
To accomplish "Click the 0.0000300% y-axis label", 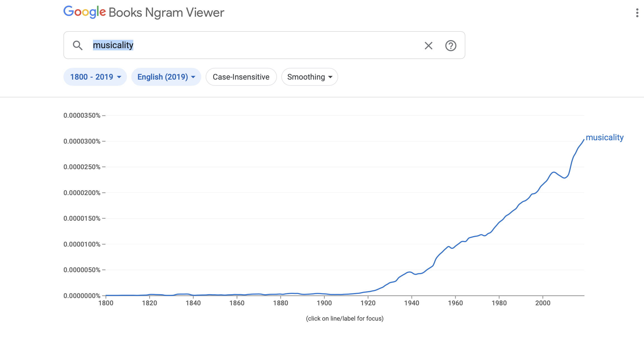I will [82, 141].
